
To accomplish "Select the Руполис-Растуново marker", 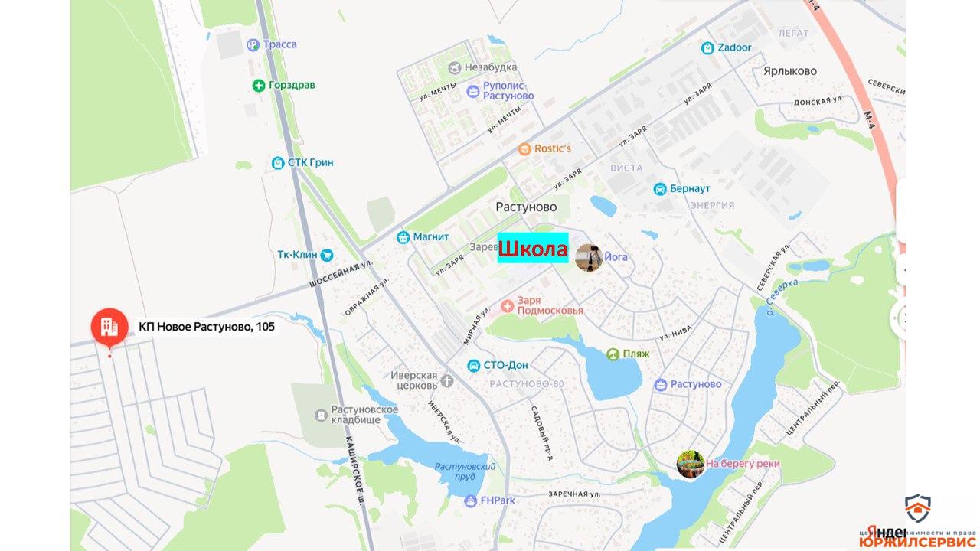I will coord(473,92).
